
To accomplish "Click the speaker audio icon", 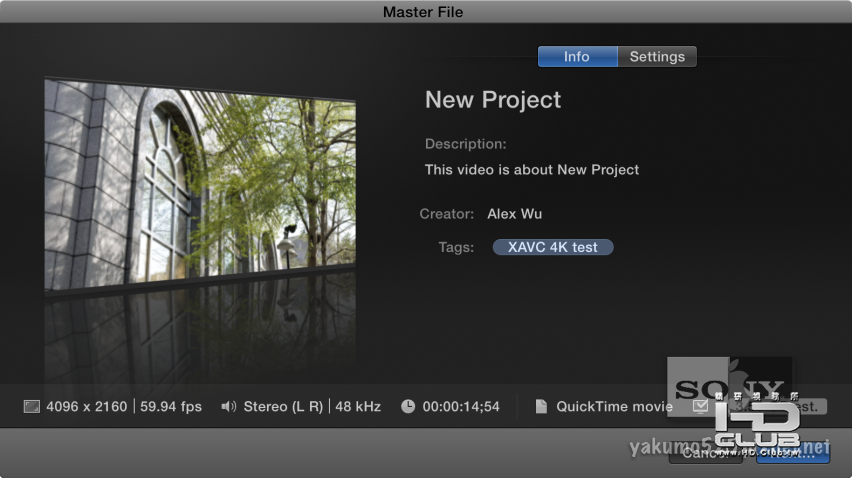I will [x=229, y=406].
